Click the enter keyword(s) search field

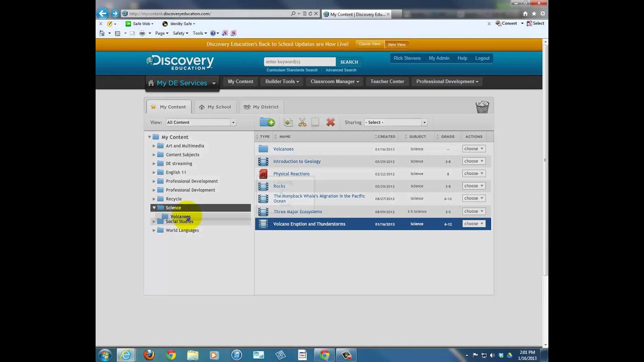click(299, 62)
